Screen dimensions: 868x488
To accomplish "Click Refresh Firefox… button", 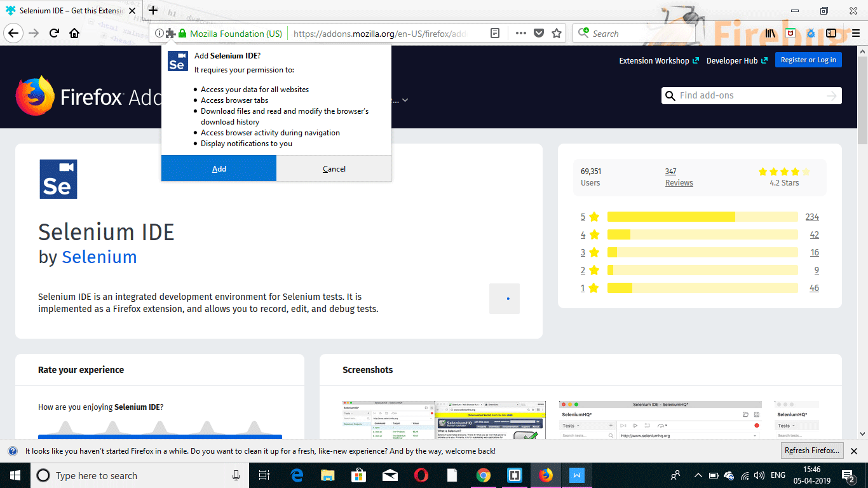I will 812,451.
